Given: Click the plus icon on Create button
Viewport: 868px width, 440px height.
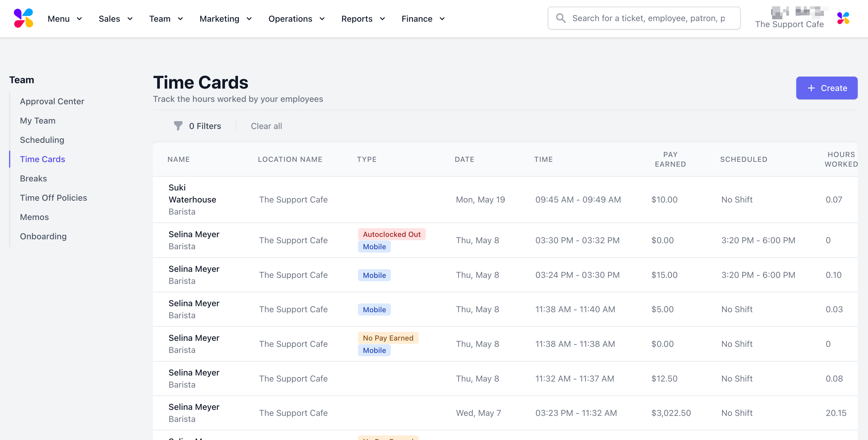Looking at the screenshot, I should [x=811, y=88].
